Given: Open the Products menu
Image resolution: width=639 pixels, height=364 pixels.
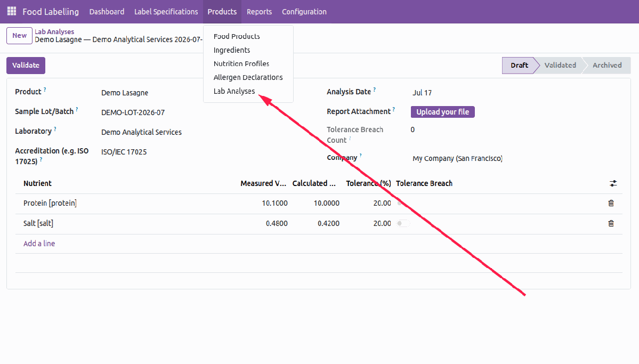Looking at the screenshot, I should [x=222, y=11].
